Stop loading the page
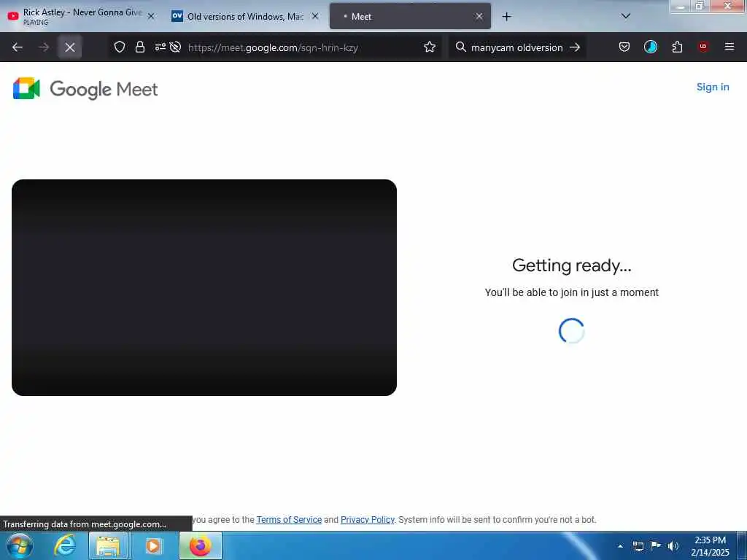The width and height of the screenshot is (747, 560). click(70, 47)
